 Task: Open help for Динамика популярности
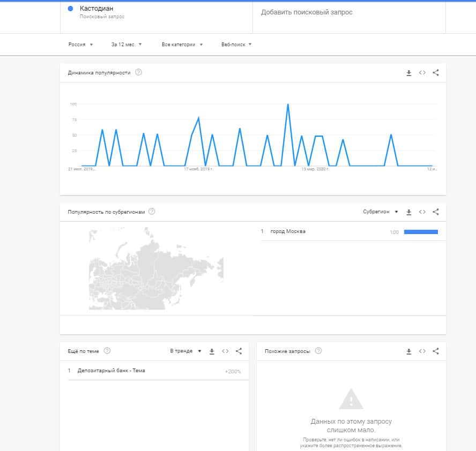(x=139, y=72)
